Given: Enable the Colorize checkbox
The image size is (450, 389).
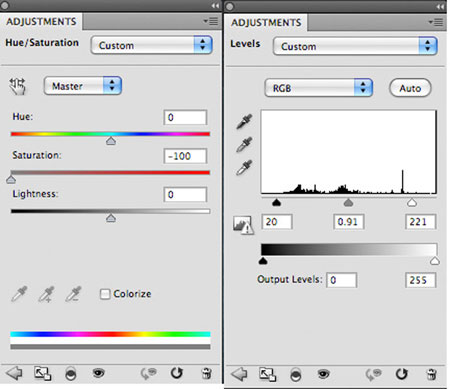Looking at the screenshot, I should pyautogui.click(x=105, y=294).
